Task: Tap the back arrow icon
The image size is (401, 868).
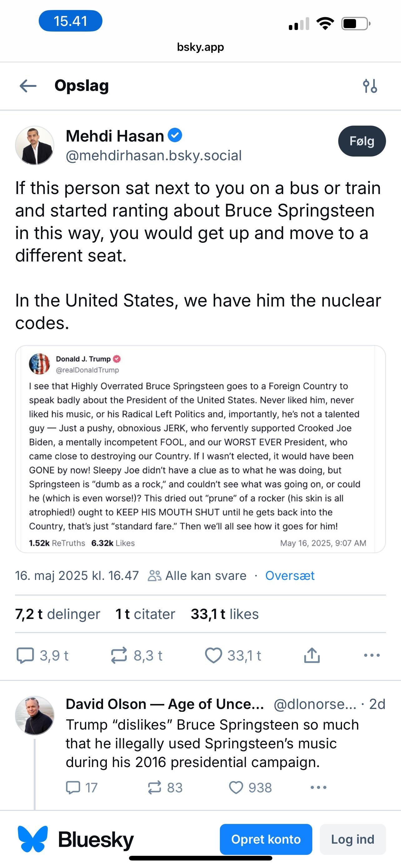Action: pyautogui.click(x=28, y=86)
